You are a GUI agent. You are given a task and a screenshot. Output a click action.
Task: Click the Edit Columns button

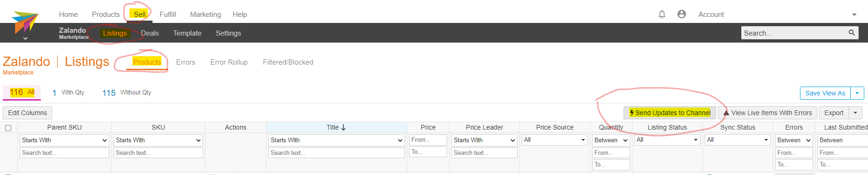click(28, 113)
